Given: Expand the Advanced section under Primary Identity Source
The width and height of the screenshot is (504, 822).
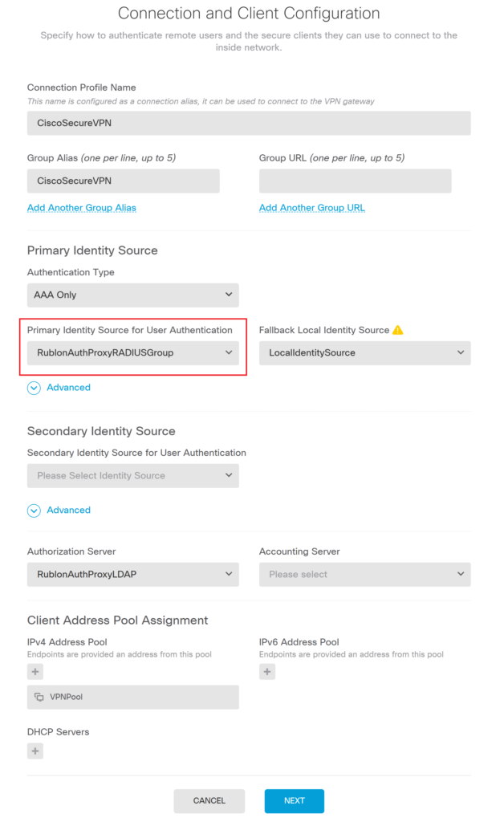Looking at the screenshot, I should [x=68, y=388].
